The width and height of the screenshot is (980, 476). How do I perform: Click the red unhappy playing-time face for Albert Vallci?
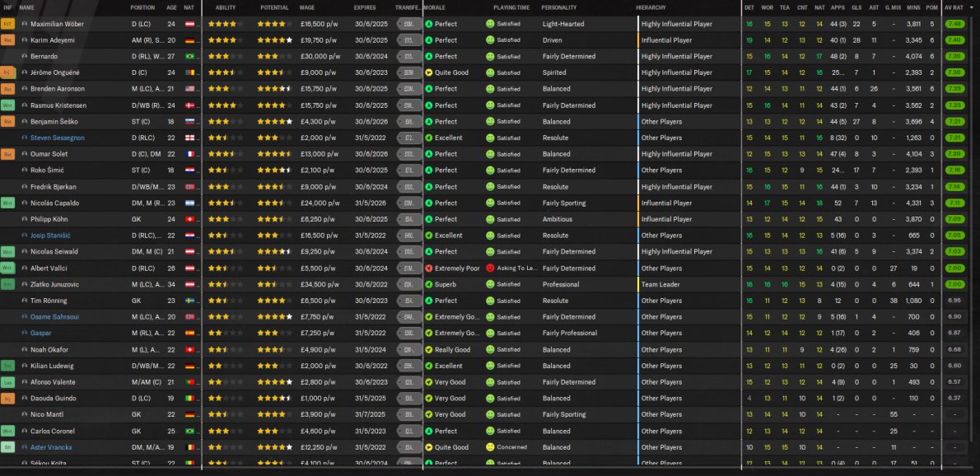tap(490, 268)
